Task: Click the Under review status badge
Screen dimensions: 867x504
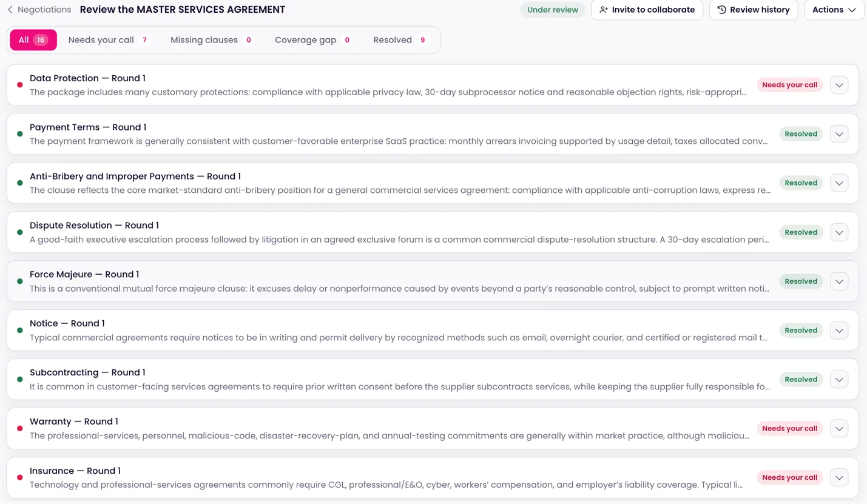Action: (x=553, y=10)
